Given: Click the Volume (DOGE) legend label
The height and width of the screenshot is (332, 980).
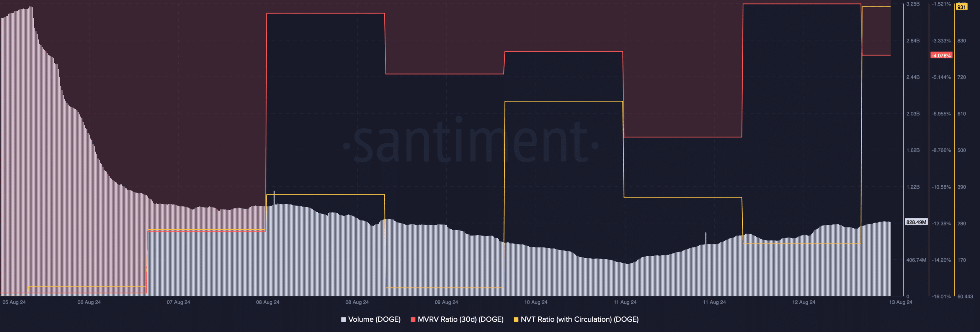Looking at the screenshot, I should coord(374,319).
